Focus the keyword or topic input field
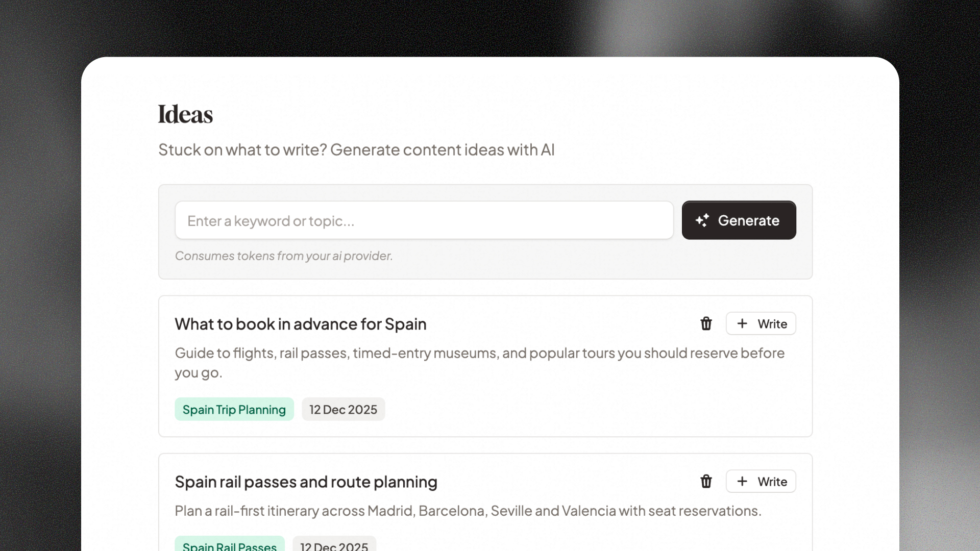The width and height of the screenshot is (980, 551). point(424,220)
